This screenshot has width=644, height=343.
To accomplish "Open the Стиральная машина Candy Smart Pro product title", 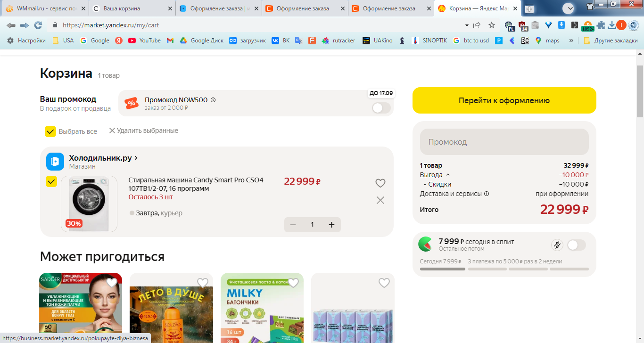I will [196, 184].
